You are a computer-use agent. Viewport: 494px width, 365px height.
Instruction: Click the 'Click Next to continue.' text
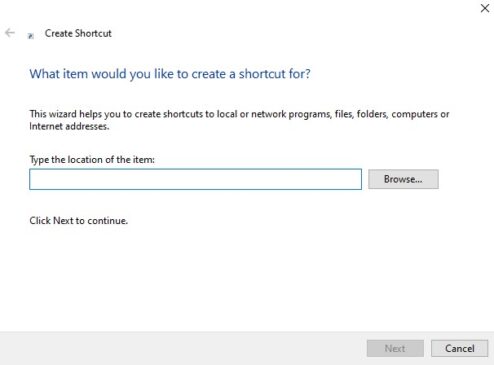click(x=79, y=221)
